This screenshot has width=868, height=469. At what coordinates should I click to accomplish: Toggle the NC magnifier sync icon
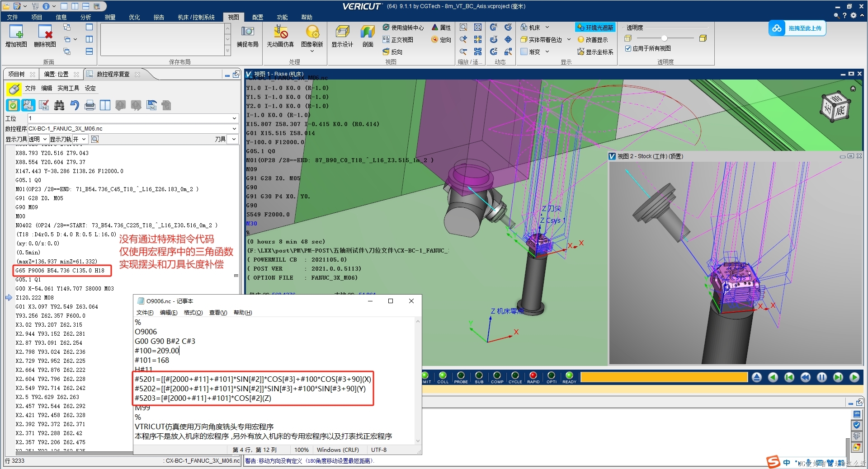click(x=28, y=105)
